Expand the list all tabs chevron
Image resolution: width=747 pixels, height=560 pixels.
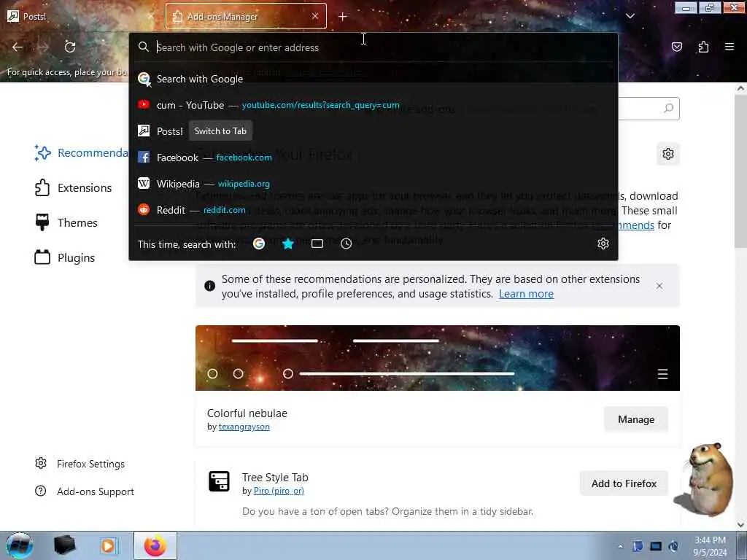(630, 16)
